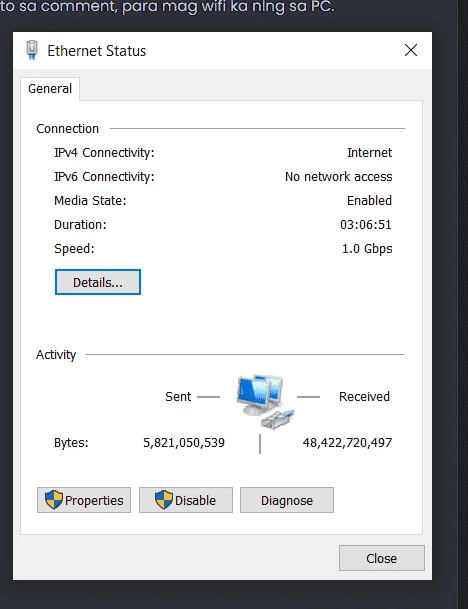Screen dimensions: 468x609
Task: Click the Speed label
Action: [x=74, y=249]
